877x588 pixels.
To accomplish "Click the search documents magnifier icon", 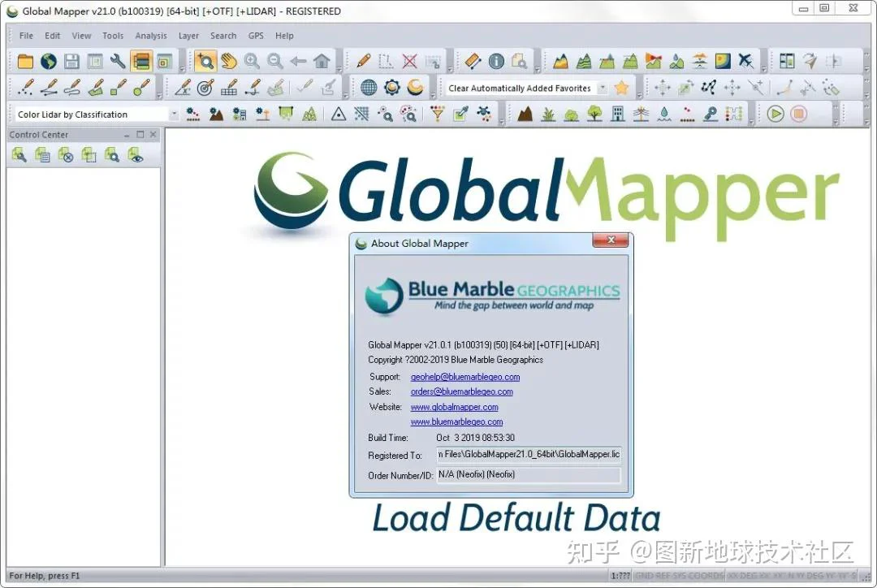I will [520, 61].
